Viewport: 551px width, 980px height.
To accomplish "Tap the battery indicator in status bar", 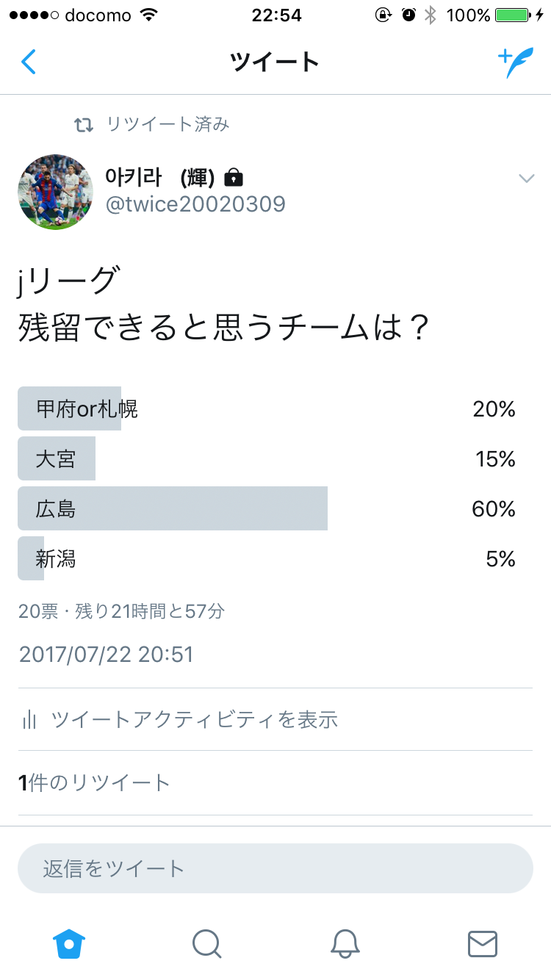I will (514, 15).
